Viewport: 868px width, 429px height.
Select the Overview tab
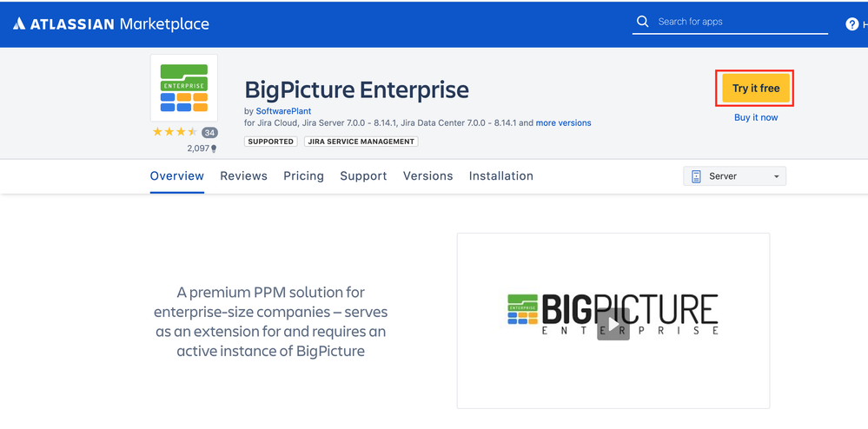(177, 176)
